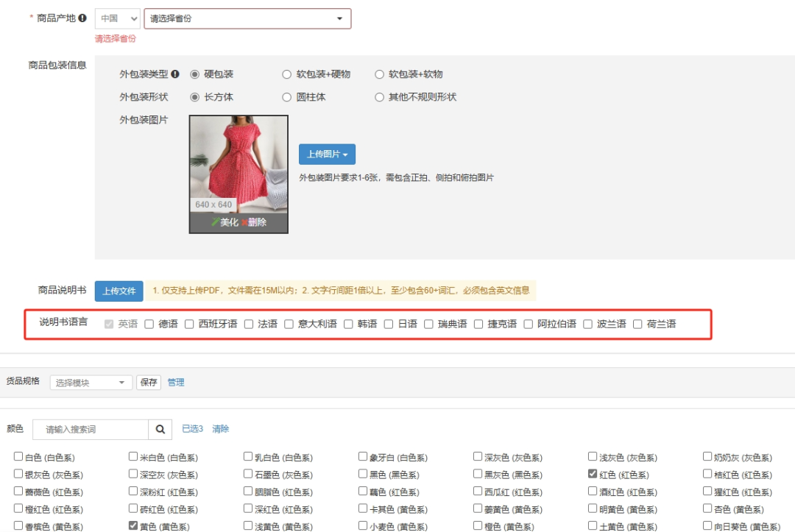The width and height of the screenshot is (795, 532).
Task: Click the 上传文件 upload button
Action: pos(119,291)
